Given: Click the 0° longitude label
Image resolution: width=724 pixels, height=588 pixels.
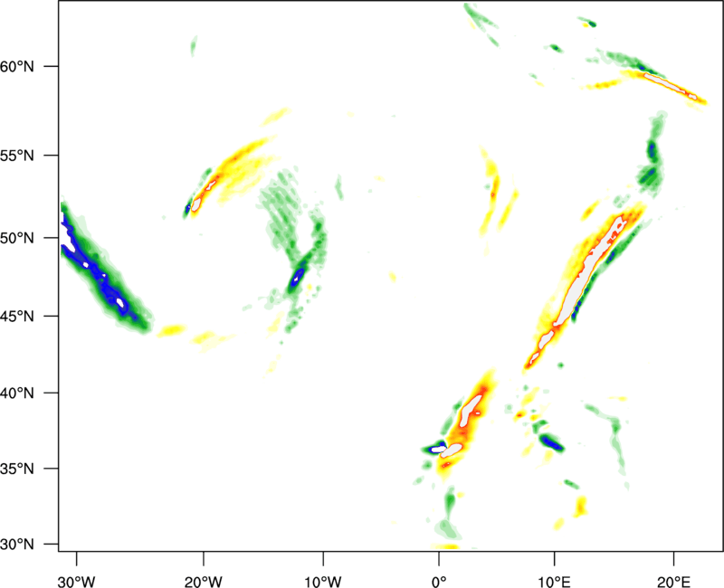Looking at the screenshot, I should tap(439, 569).
